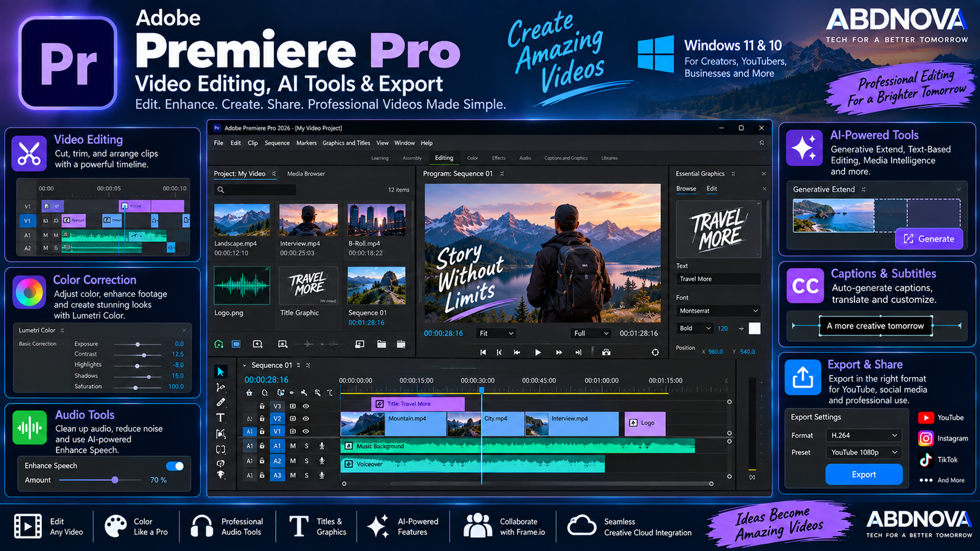The image size is (980, 551).
Task: Click the font size value 120
Action: coord(723,328)
